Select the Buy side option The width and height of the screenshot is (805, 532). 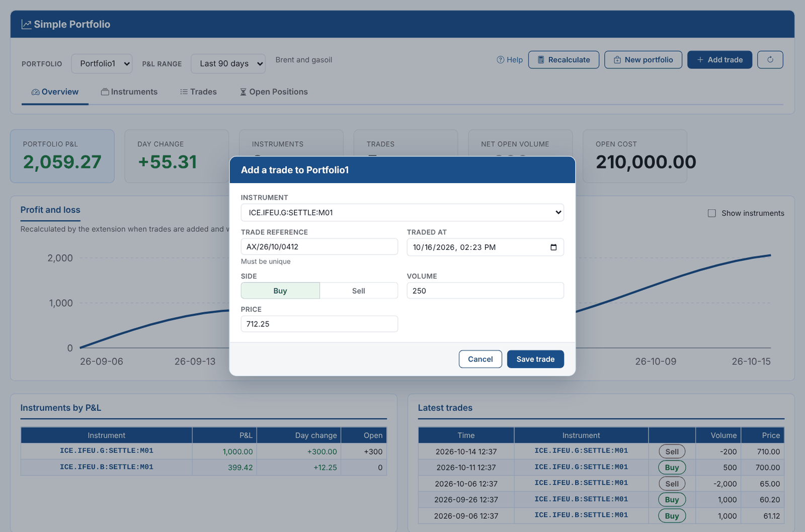pyautogui.click(x=280, y=291)
